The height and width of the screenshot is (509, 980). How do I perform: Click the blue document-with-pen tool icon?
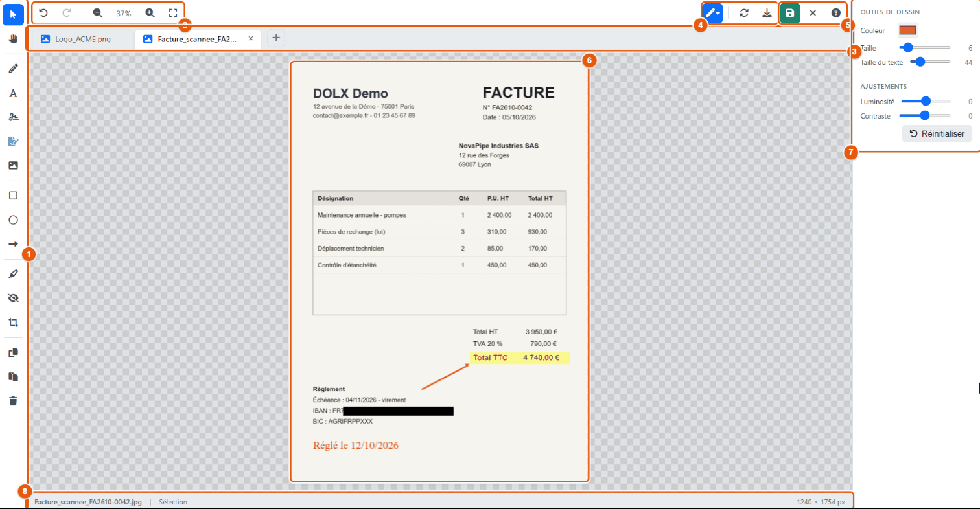pyautogui.click(x=13, y=141)
